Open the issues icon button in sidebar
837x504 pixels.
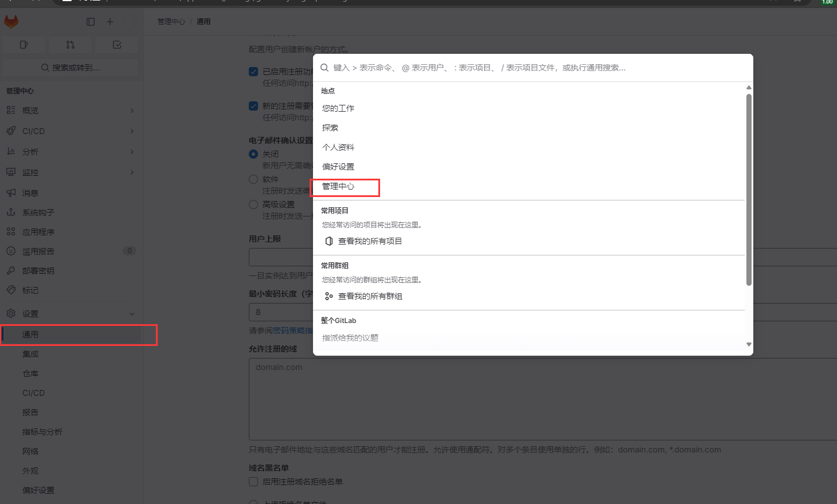click(x=24, y=45)
